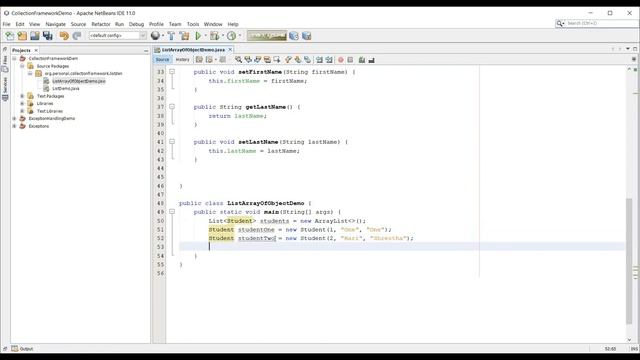Click the browser globe icon in main toolbar

155,36
